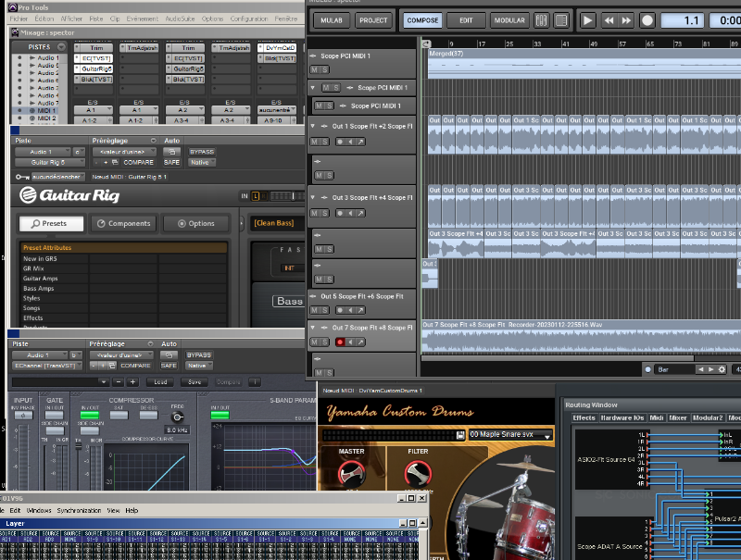Rewind the MuLab transport
Image resolution: width=741 pixels, height=560 pixels.
click(x=609, y=20)
